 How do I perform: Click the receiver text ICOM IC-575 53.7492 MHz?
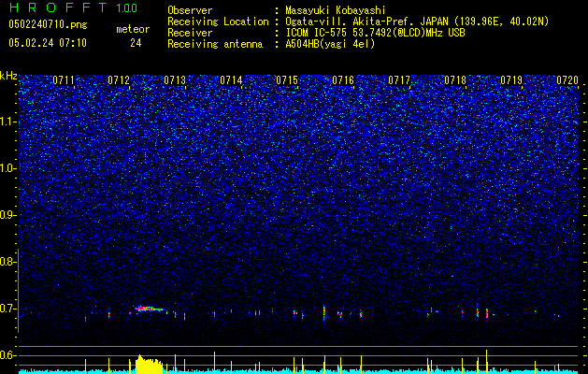[x=375, y=33]
